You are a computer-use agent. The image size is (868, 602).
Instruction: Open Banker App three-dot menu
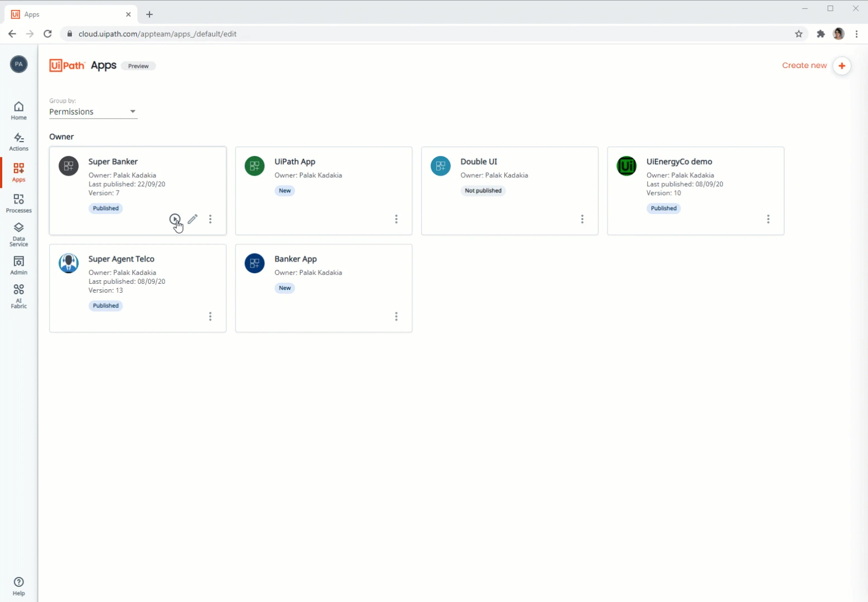click(396, 317)
